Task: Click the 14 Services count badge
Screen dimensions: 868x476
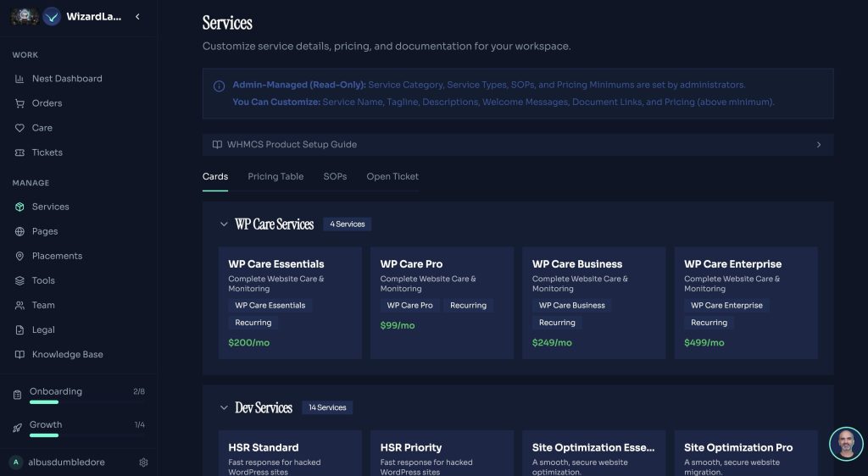Action: [x=327, y=408]
